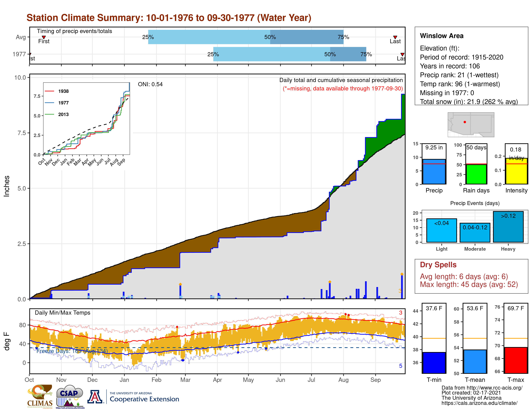Click the 1938 red legend line

point(49,91)
